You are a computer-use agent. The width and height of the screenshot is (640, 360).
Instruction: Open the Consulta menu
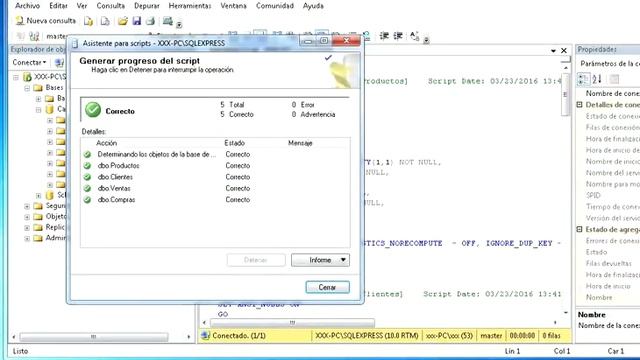pyautogui.click(x=111, y=6)
